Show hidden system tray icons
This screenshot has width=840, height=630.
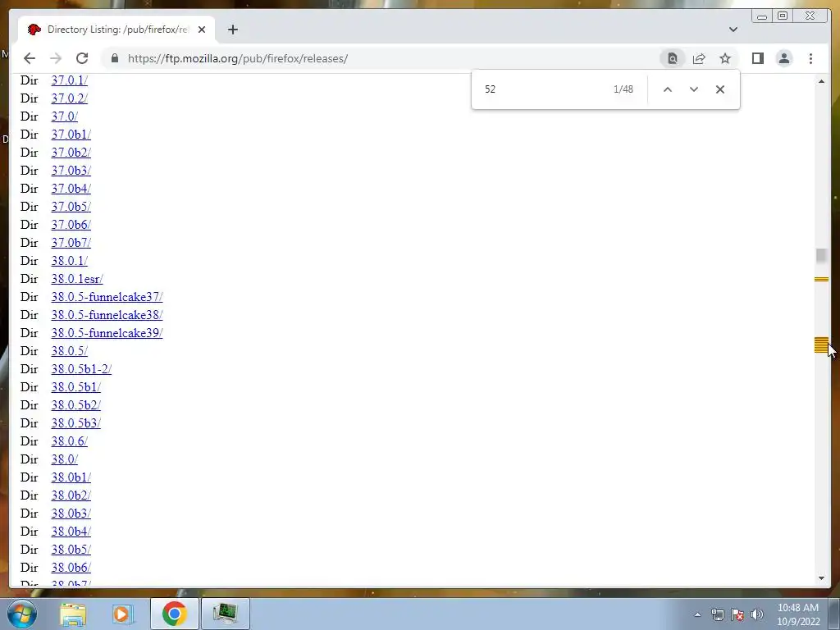697,615
